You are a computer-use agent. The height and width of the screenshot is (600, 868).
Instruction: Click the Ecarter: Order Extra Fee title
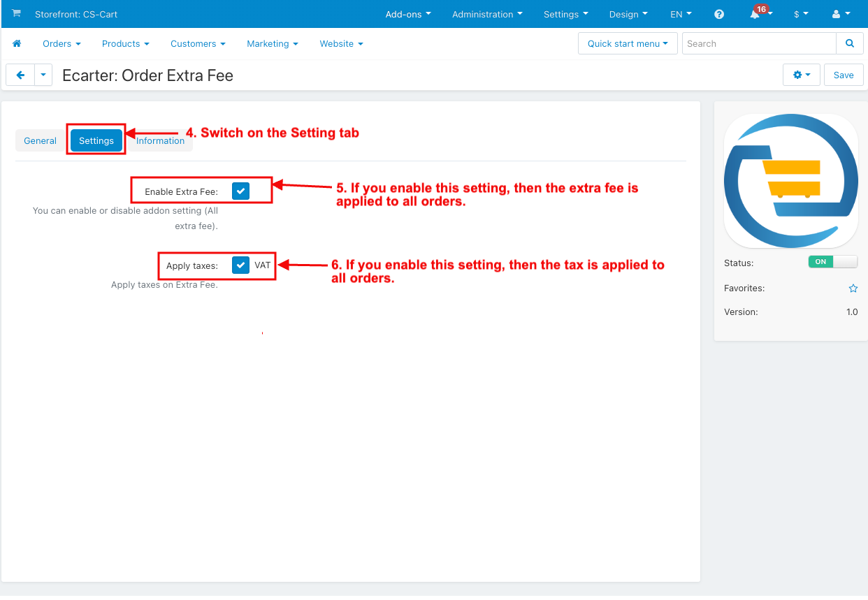147,75
